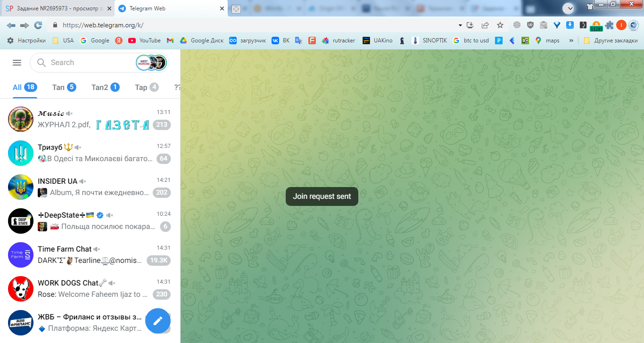Open the extensions puzzle menu
The height and width of the screenshot is (343, 644).
coord(610,25)
